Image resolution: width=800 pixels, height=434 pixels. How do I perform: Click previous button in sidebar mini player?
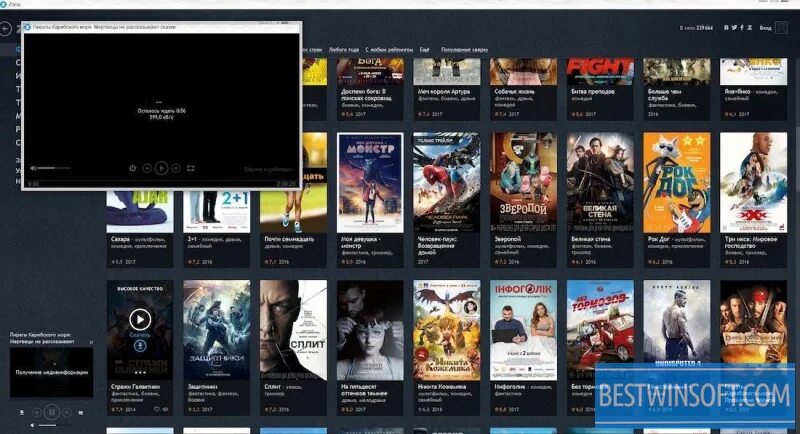pyautogui.click(x=37, y=412)
